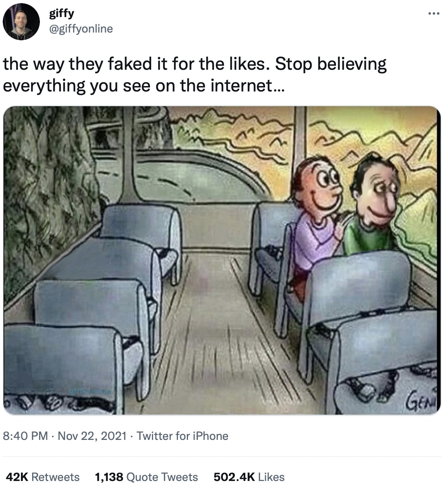
Task: View the 502.4K Likes list
Action: (x=249, y=477)
